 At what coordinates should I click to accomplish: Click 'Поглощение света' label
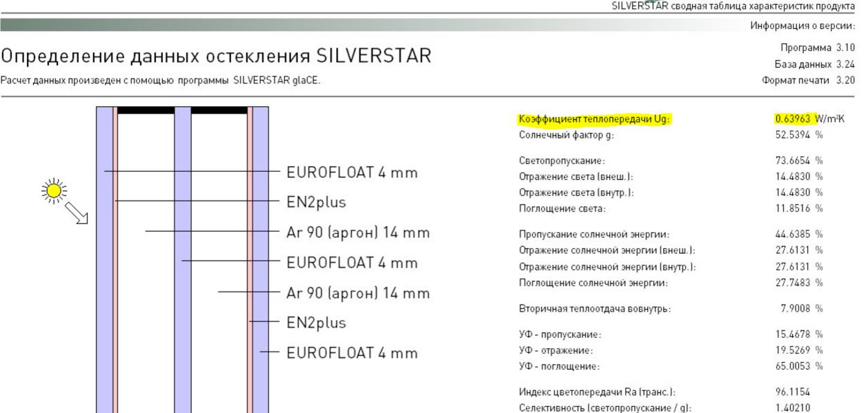pyautogui.click(x=562, y=208)
